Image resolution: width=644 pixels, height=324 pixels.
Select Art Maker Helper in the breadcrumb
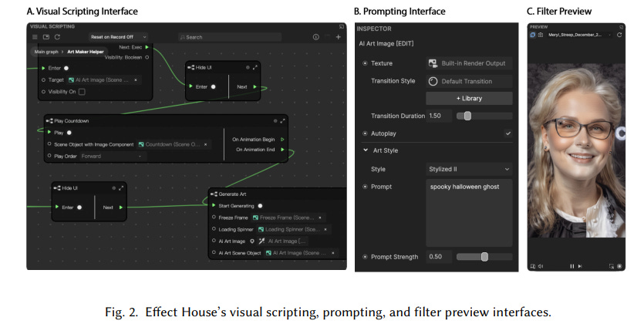86,52
